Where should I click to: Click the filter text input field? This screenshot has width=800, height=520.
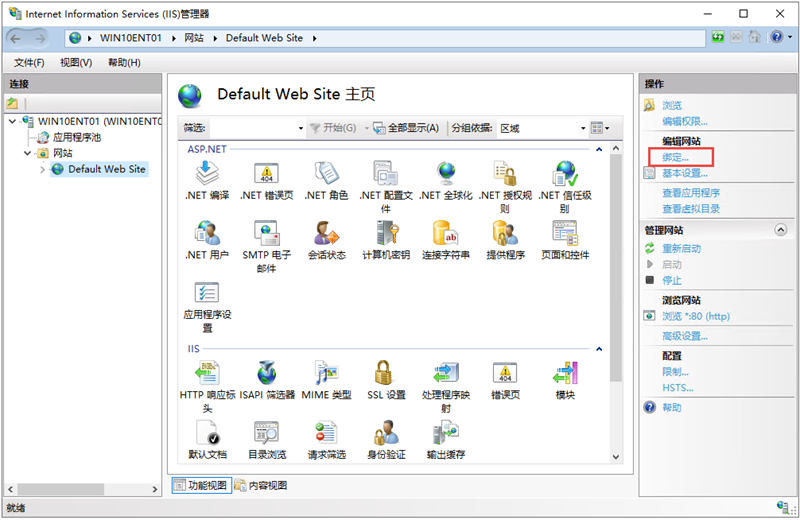(252, 128)
